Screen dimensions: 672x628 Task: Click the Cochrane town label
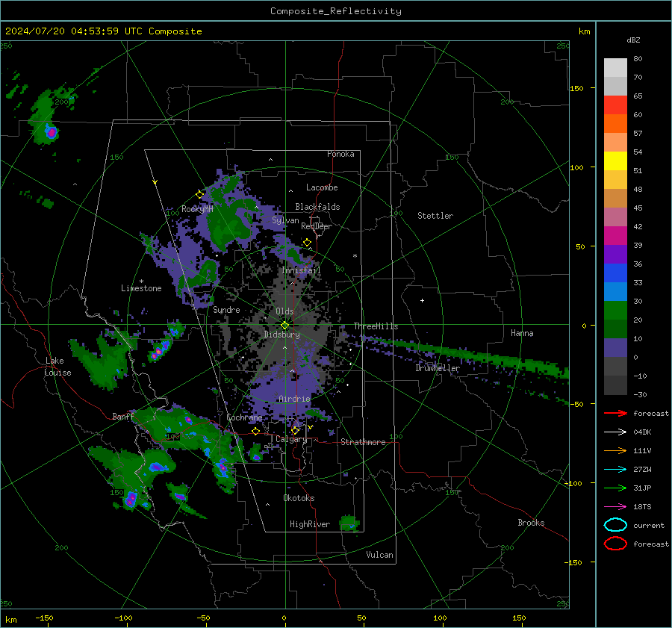(x=244, y=417)
